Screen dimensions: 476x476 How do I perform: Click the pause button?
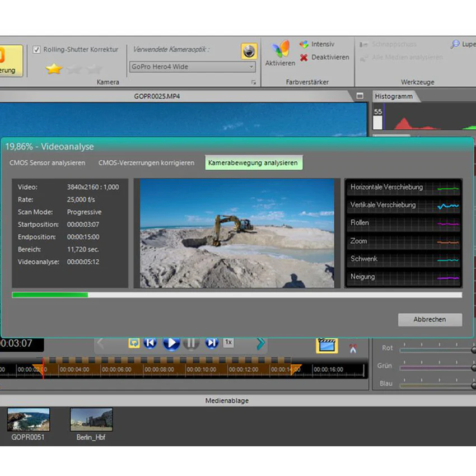[x=191, y=344]
